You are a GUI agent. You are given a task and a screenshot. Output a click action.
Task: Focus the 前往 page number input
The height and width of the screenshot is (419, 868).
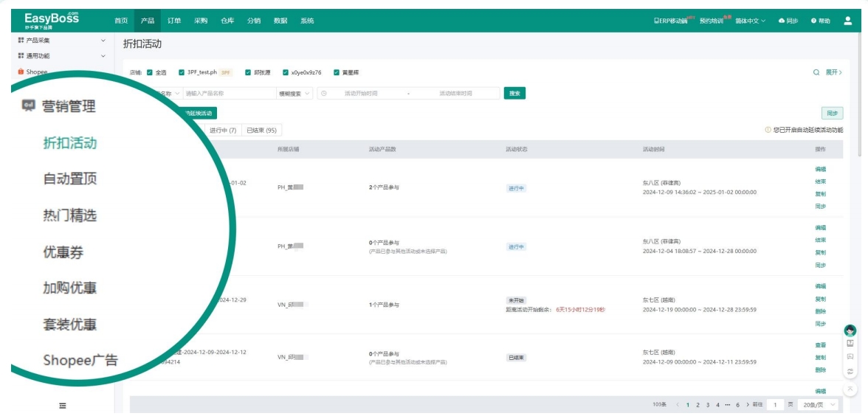(776, 405)
